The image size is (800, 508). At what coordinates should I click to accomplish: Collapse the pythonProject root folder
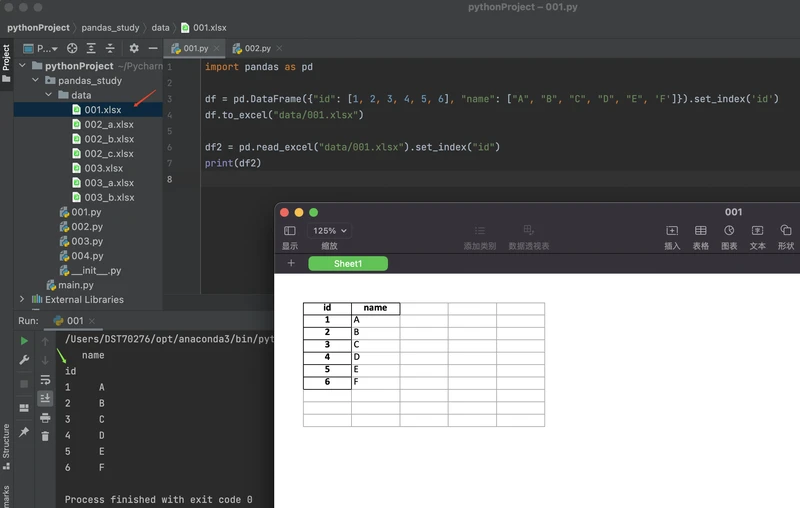coord(22,65)
